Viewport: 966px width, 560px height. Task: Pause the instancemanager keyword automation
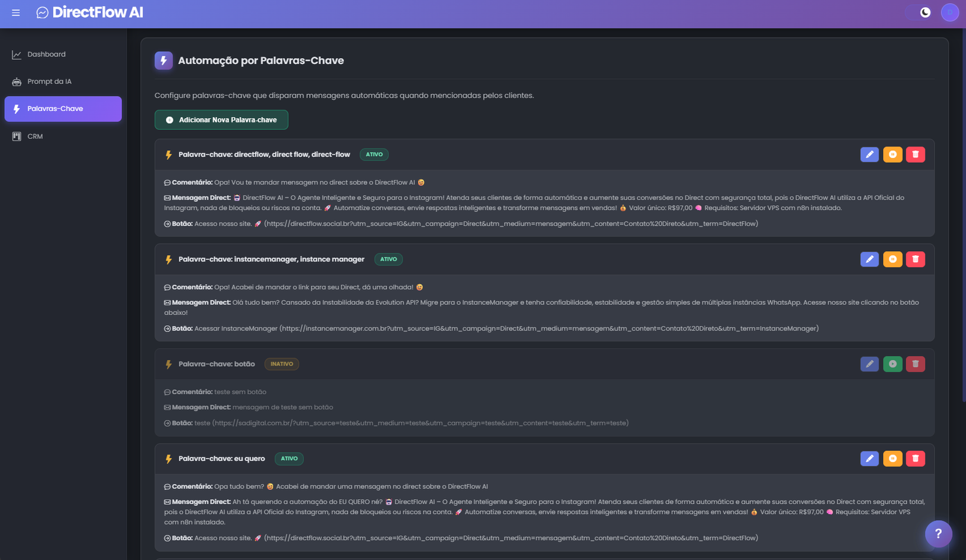(x=892, y=259)
